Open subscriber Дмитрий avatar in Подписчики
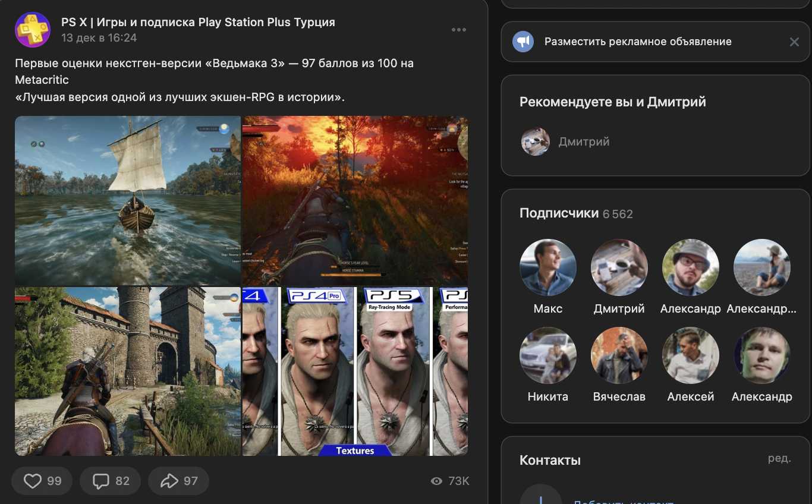812x504 pixels. tap(619, 267)
